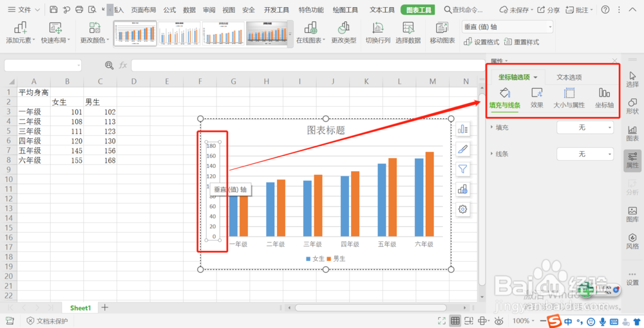Click 设置 in right sidebar
644x328 pixels.
(632, 278)
